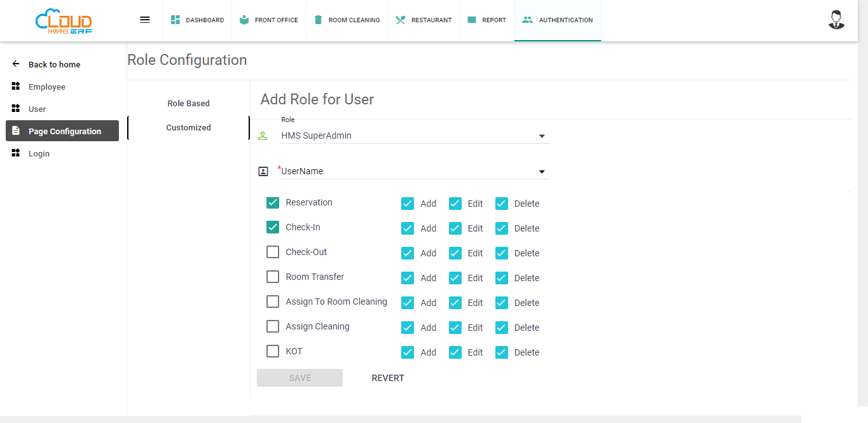Viewport: 868px width, 423px height.
Task: Click the back arrow icon beside Back to home
Action: click(16, 64)
